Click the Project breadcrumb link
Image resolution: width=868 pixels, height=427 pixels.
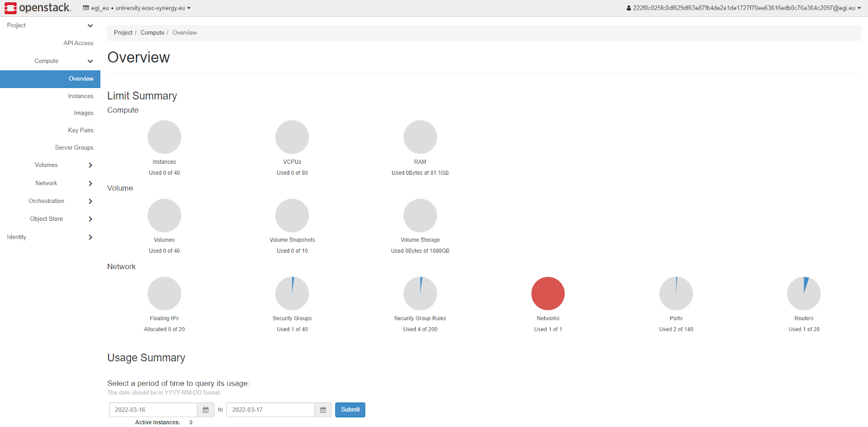(123, 33)
